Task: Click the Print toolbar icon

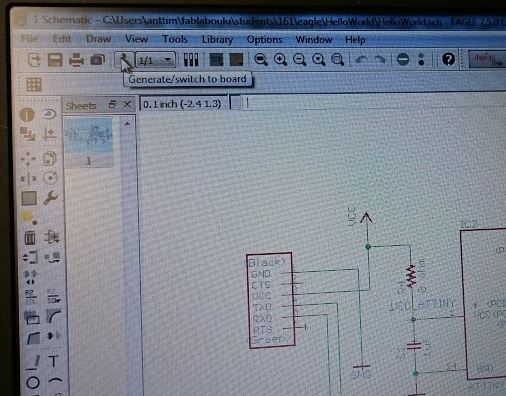Action: pyautogui.click(x=76, y=60)
